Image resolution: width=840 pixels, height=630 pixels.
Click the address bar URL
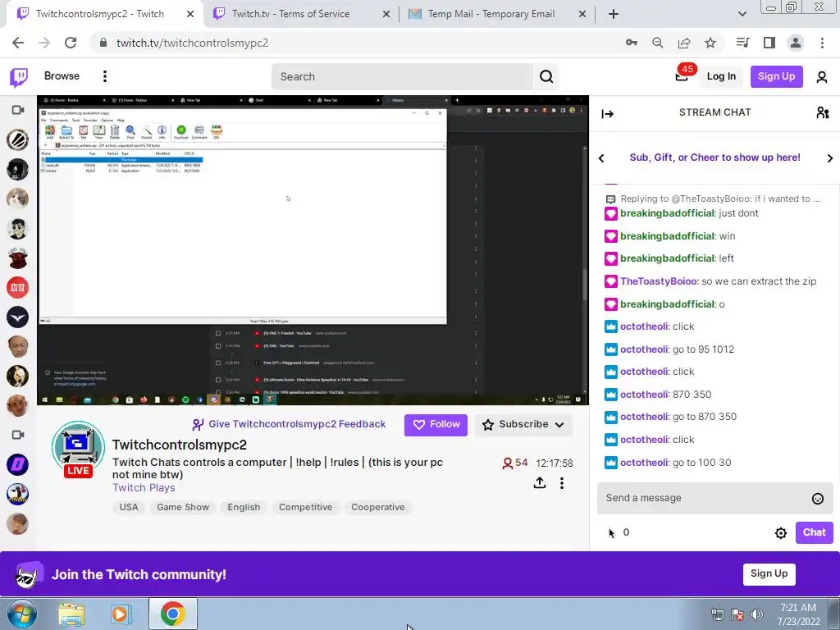coord(192,43)
